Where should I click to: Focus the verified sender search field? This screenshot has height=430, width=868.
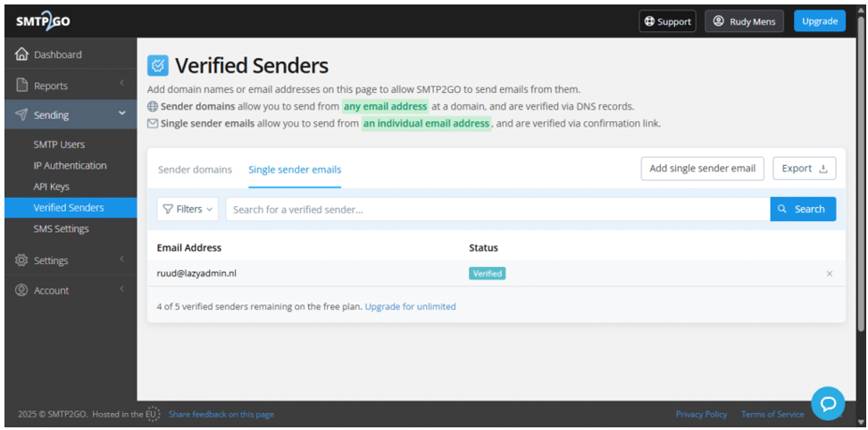coord(497,209)
